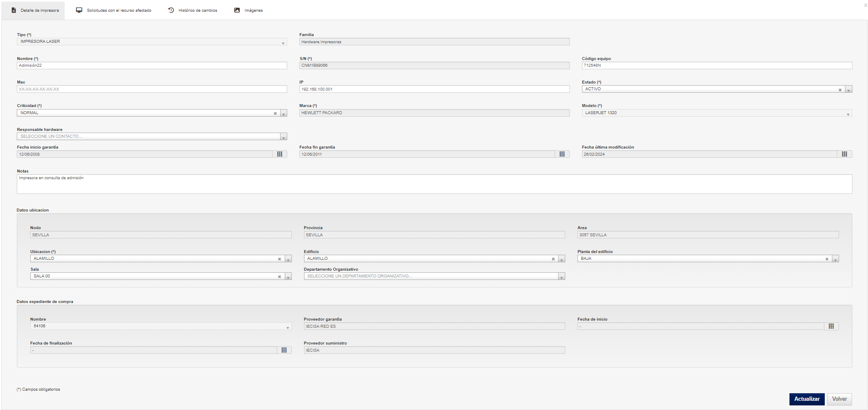Clear the Sala 00 selection
The width and height of the screenshot is (868, 410).
point(279,277)
